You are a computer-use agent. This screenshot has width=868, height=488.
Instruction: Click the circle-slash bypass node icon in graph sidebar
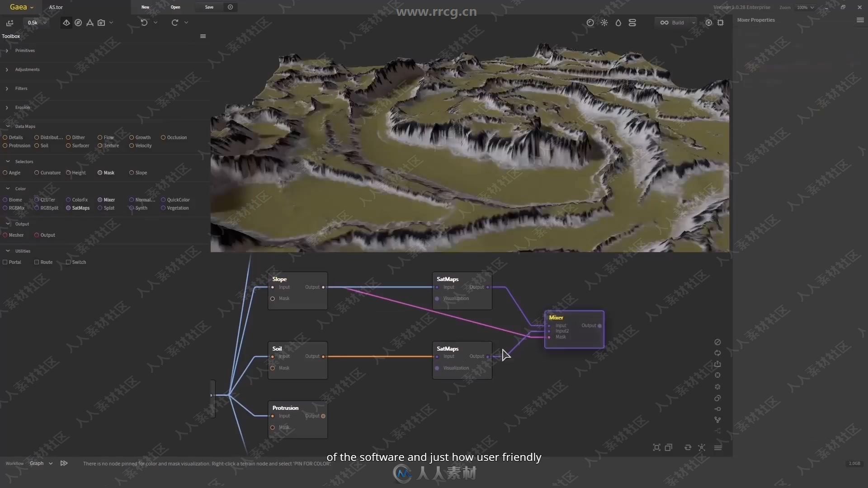point(717,342)
